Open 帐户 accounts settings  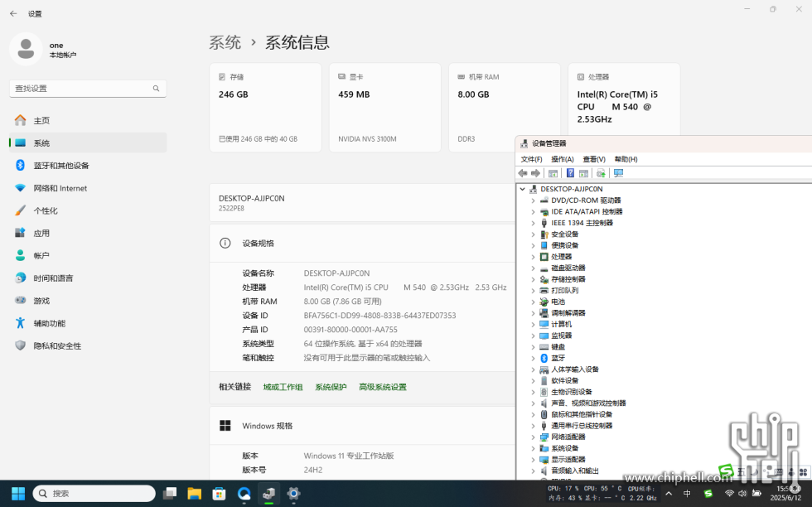[88, 256]
